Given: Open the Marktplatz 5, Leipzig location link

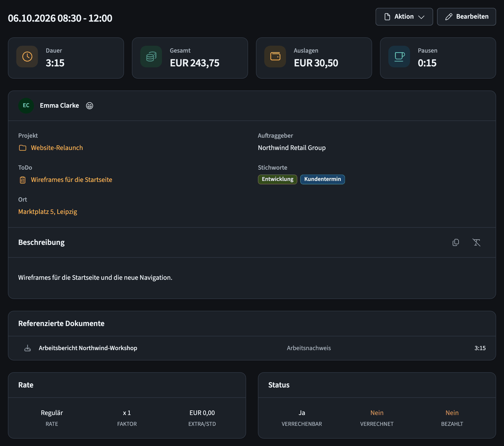Looking at the screenshot, I should (x=48, y=212).
